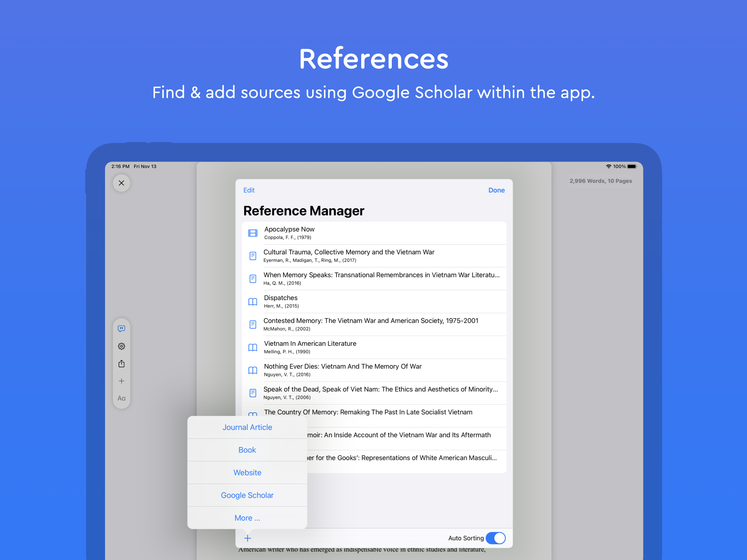Click the book icon next to Dispatches
The image size is (747, 560).
(x=253, y=302)
